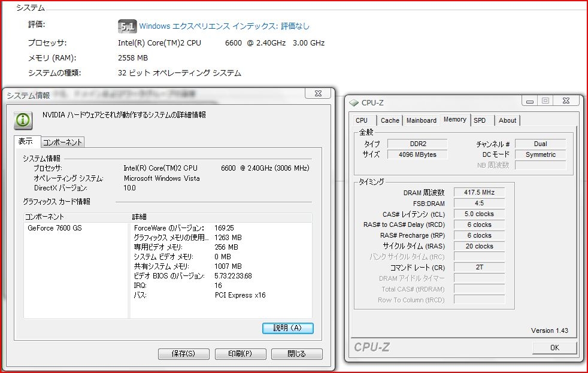Click the 0 MB system video memory value

(x=223, y=257)
